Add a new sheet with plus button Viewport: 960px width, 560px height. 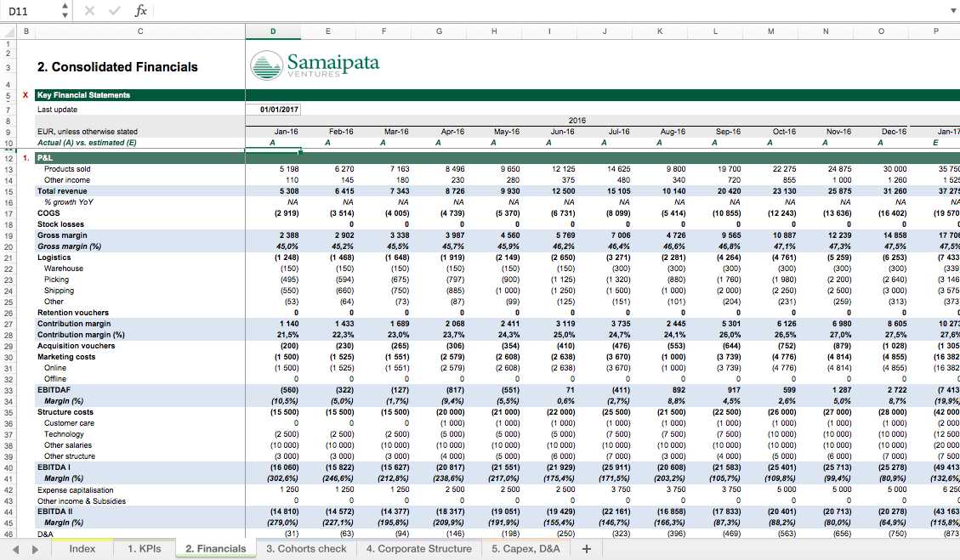[586, 549]
